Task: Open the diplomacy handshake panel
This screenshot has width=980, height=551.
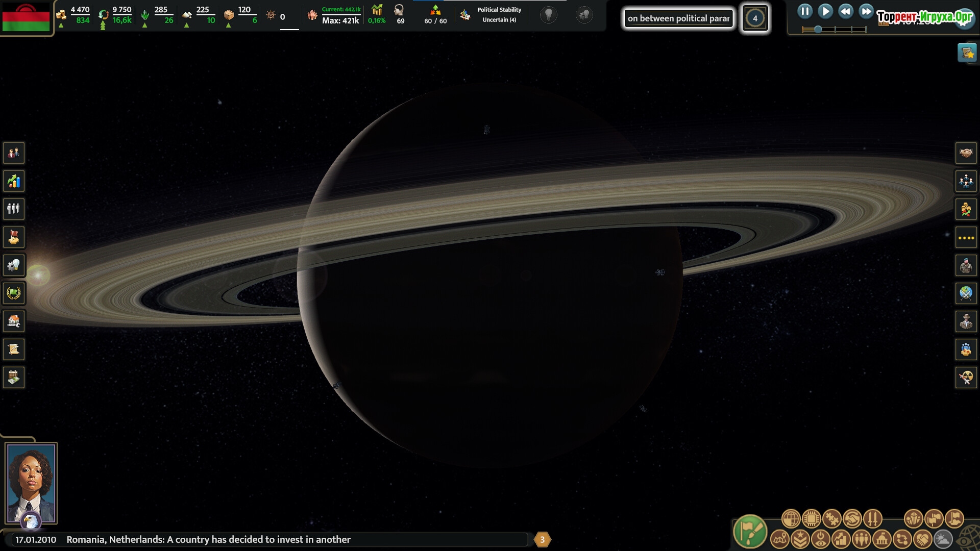Action: [966, 153]
